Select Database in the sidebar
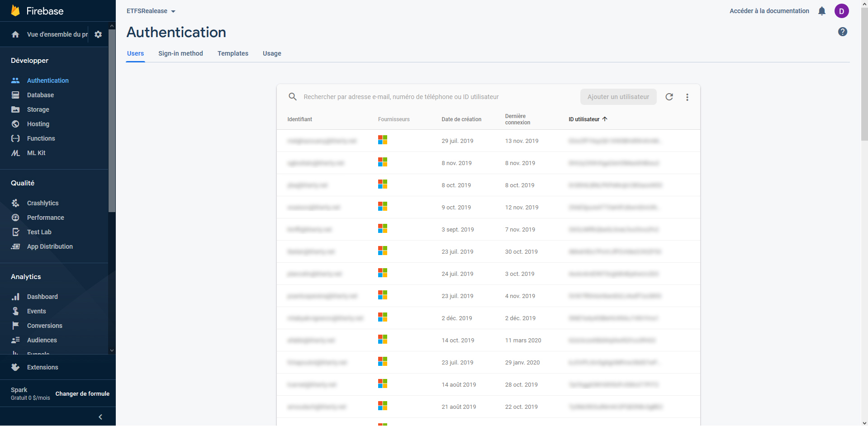This screenshot has height=426, width=868. pyautogui.click(x=40, y=95)
